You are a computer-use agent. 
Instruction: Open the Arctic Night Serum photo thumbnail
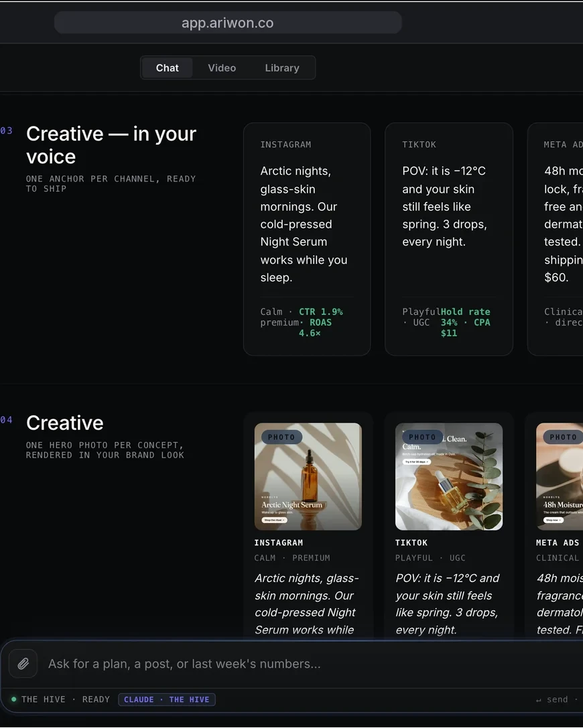tap(308, 476)
